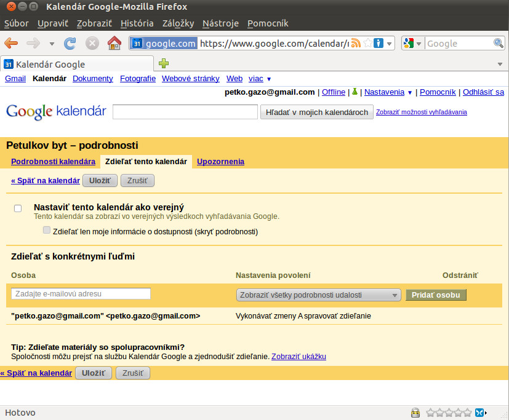
Task: Select the Kalendár Google tab
Action: 77,64
